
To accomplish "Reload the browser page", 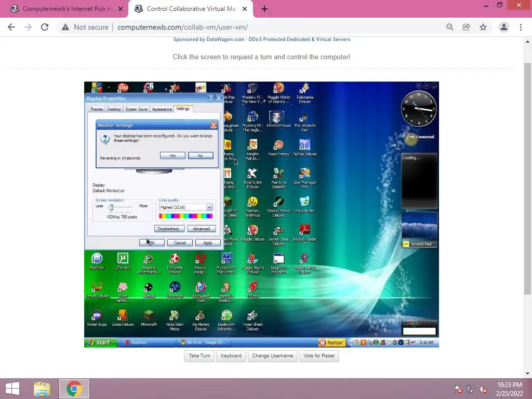I will point(45,27).
